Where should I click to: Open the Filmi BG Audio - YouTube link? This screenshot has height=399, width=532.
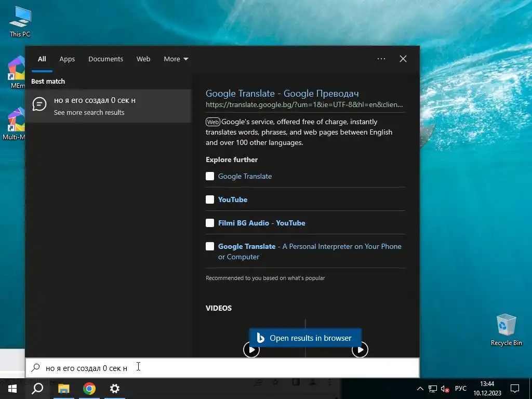point(262,223)
